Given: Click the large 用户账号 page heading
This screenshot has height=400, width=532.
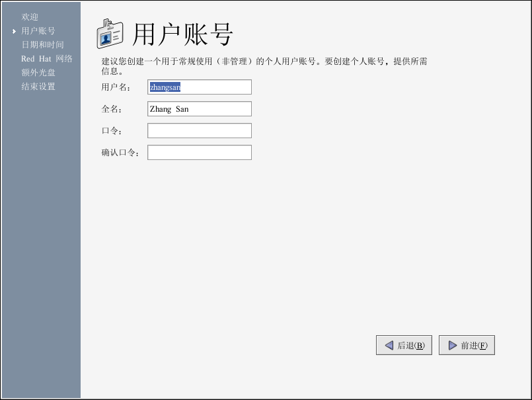Looking at the screenshot, I should (x=183, y=34).
